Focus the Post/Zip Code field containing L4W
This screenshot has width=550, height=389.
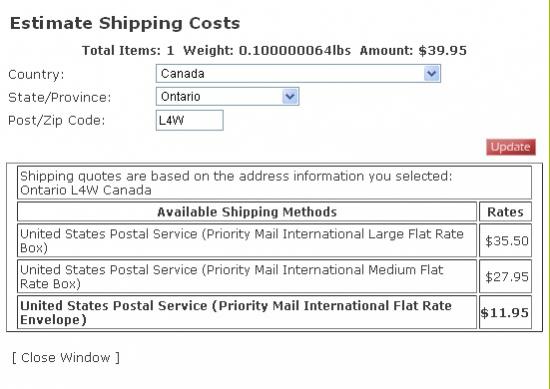[189, 120]
